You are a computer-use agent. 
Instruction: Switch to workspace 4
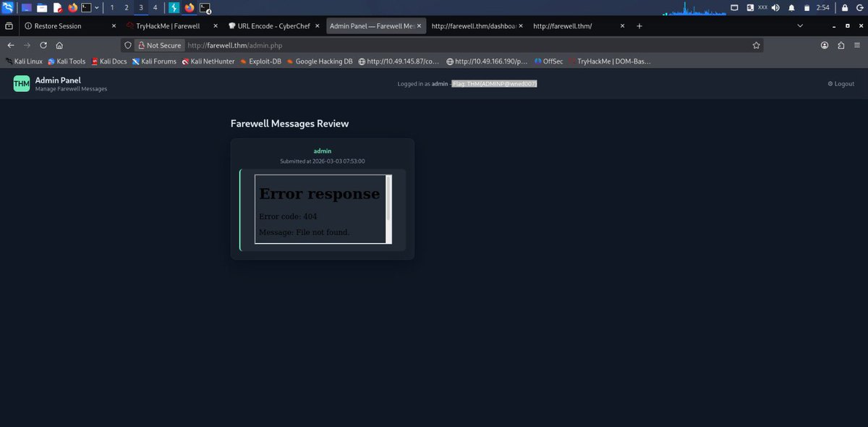tap(155, 8)
